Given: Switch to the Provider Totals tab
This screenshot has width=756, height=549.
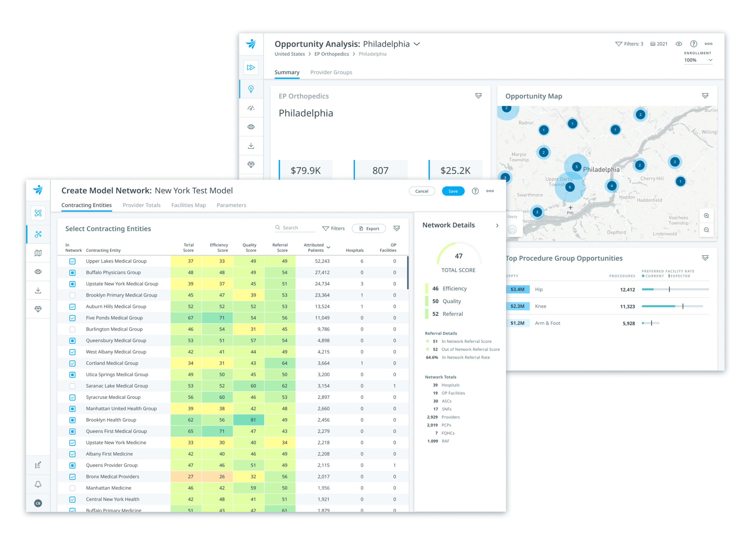Looking at the screenshot, I should coord(141,205).
